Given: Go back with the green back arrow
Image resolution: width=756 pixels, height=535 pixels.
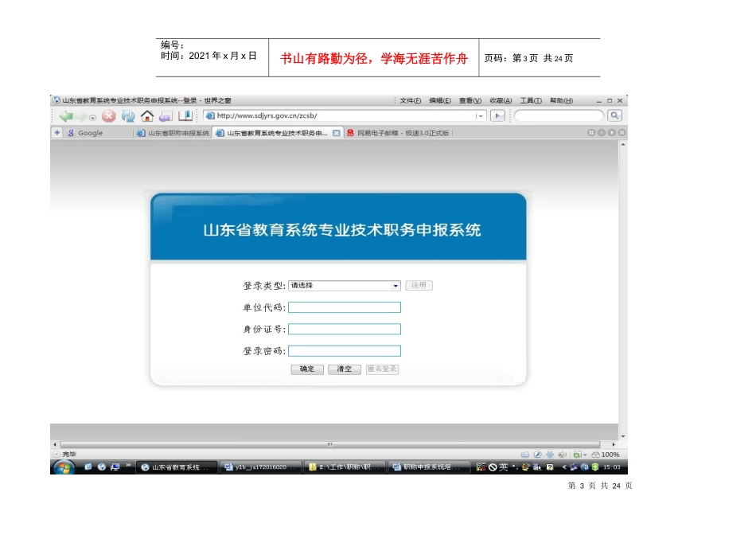Looking at the screenshot, I should tap(66, 115).
